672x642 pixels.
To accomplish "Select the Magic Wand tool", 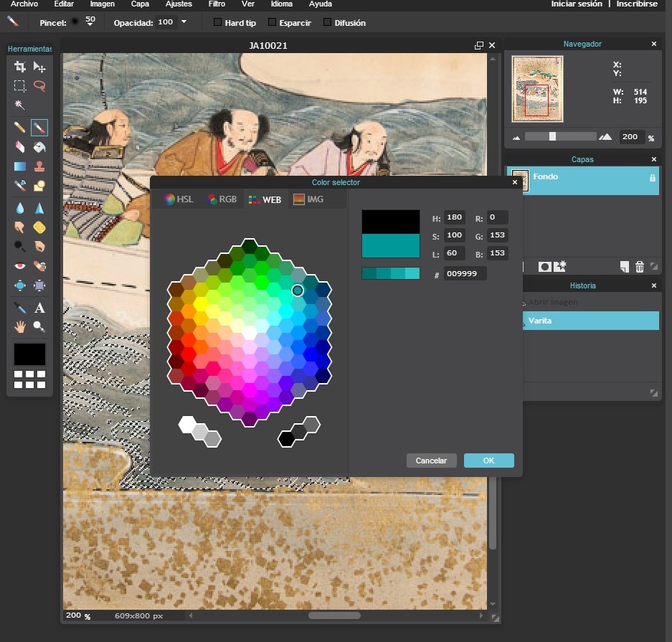I will click(19, 105).
